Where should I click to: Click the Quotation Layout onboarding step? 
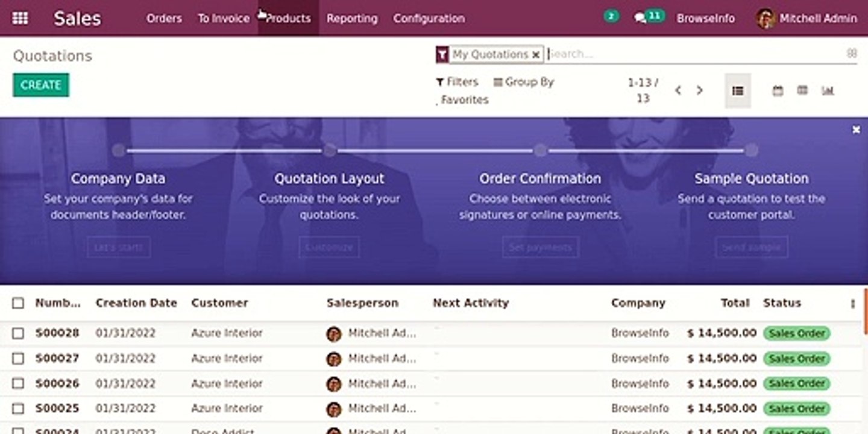click(329, 178)
